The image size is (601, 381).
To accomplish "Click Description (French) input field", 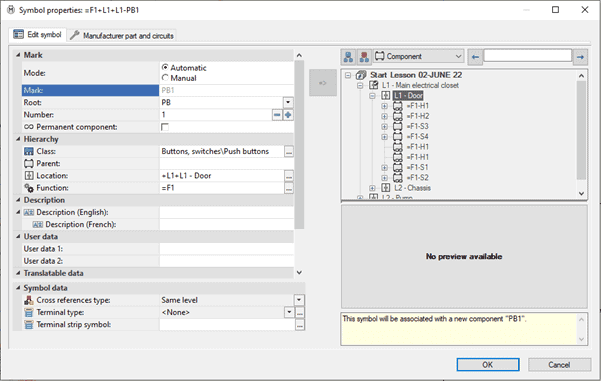I will click(227, 225).
